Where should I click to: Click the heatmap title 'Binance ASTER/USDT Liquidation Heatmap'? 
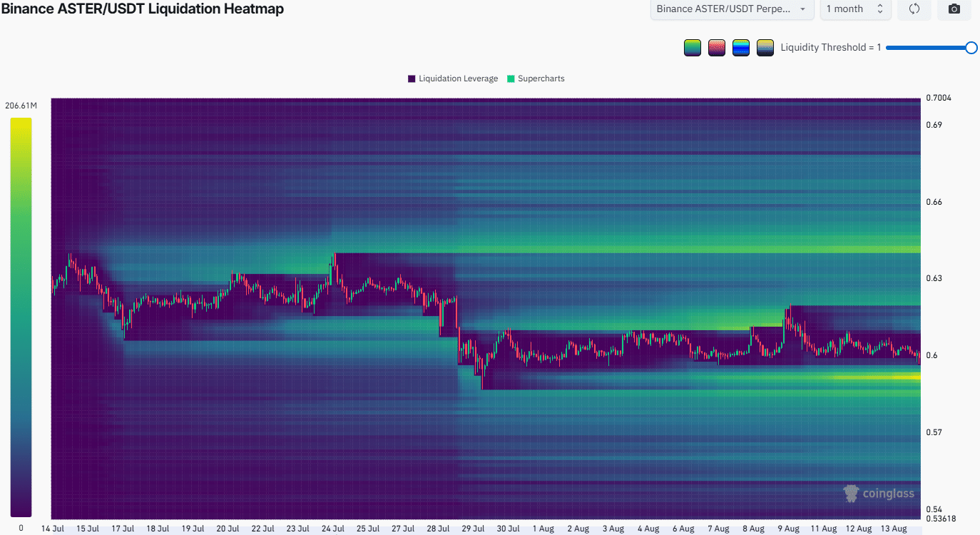[x=142, y=9]
